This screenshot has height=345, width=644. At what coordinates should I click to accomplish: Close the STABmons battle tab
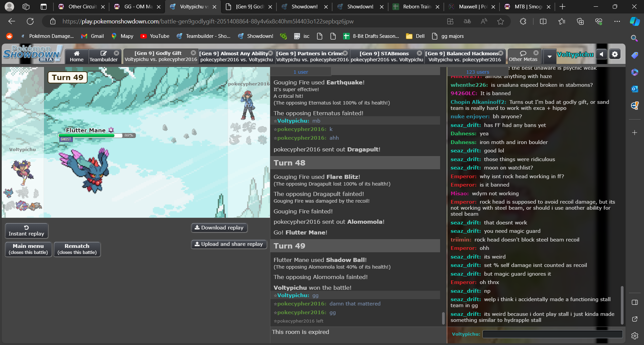pyautogui.click(x=419, y=53)
